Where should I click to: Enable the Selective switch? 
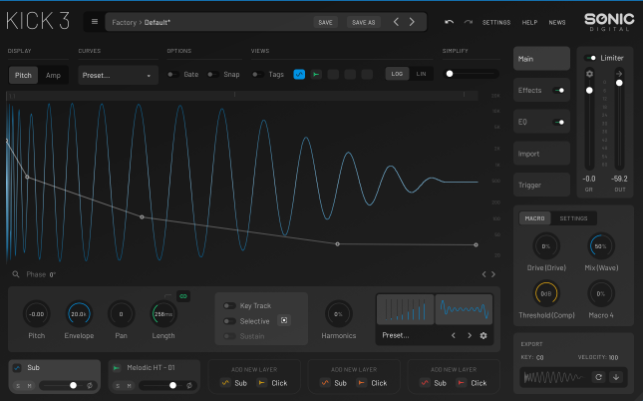click(229, 321)
